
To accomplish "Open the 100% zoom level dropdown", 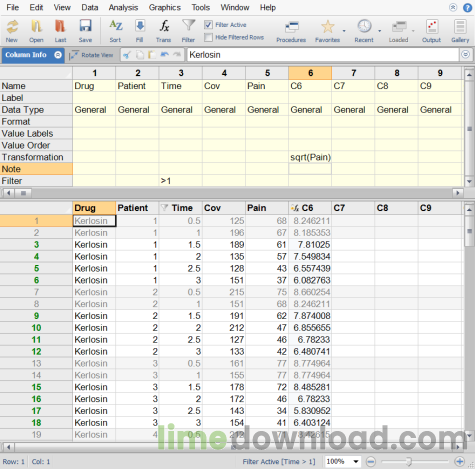I will pos(342,461).
